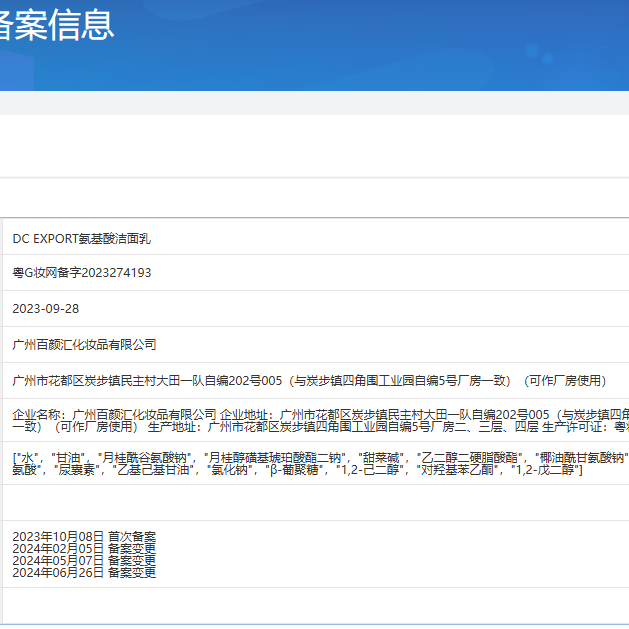Select '2023年10月08日 首次备案' record
Image resolution: width=629 pixels, height=629 pixels.
pos(84,536)
